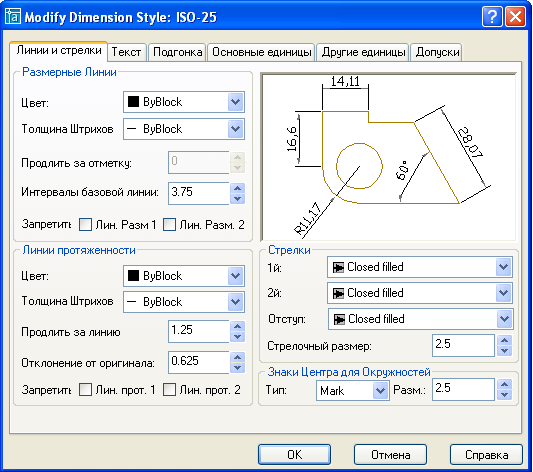Enable the Лин. Разм 1 suppress checkbox
Image resolution: width=533 pixels, height=472 pixels.
coord(85,225)
